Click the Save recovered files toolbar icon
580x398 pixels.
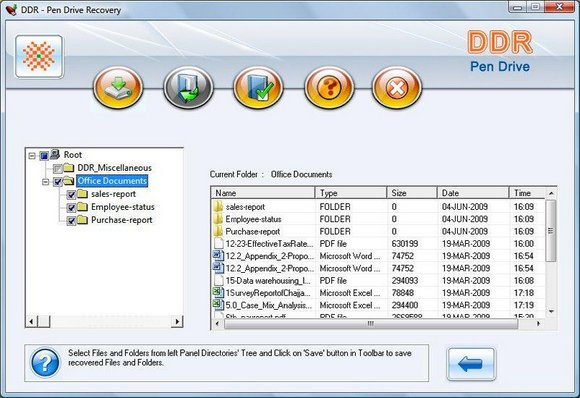click(x=118, y=88)
